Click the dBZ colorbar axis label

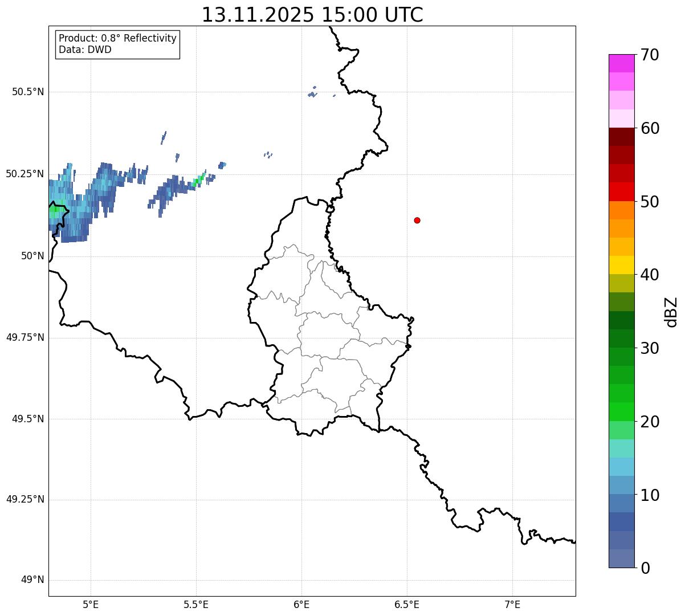671,312
